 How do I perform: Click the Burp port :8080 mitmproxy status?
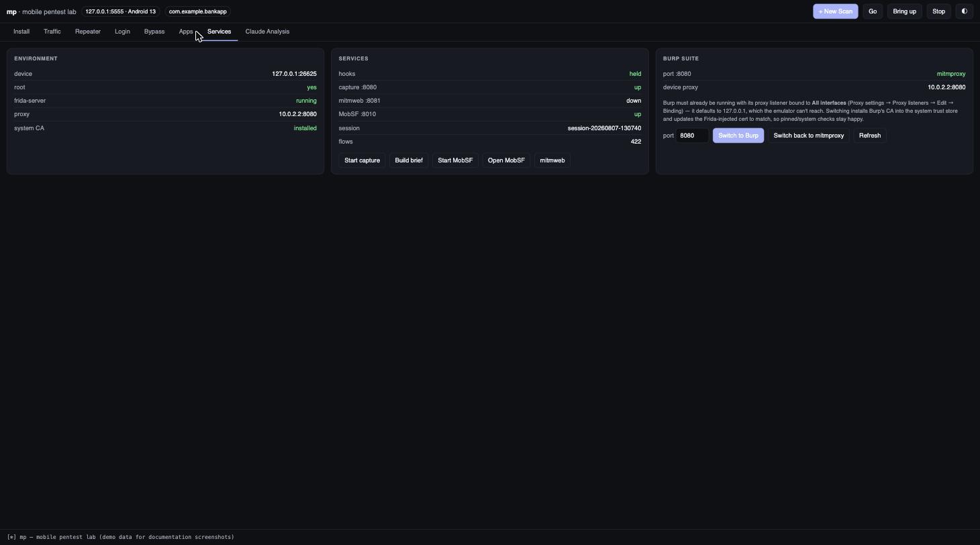click(951, 74)
